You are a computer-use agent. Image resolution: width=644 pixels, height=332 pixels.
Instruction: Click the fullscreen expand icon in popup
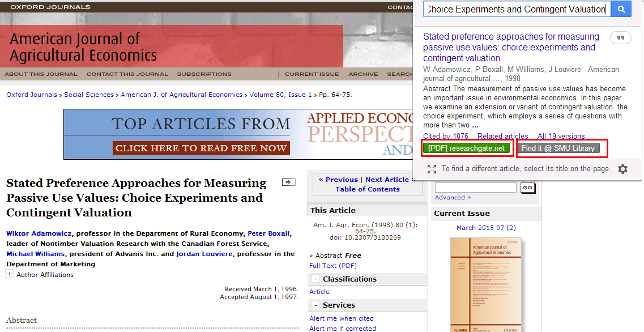click(x=432, y=169)
